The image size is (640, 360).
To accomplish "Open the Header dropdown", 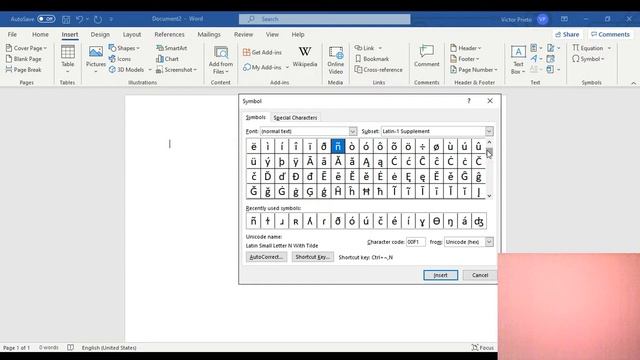I will pyautogui.click(x=465, y=48).
